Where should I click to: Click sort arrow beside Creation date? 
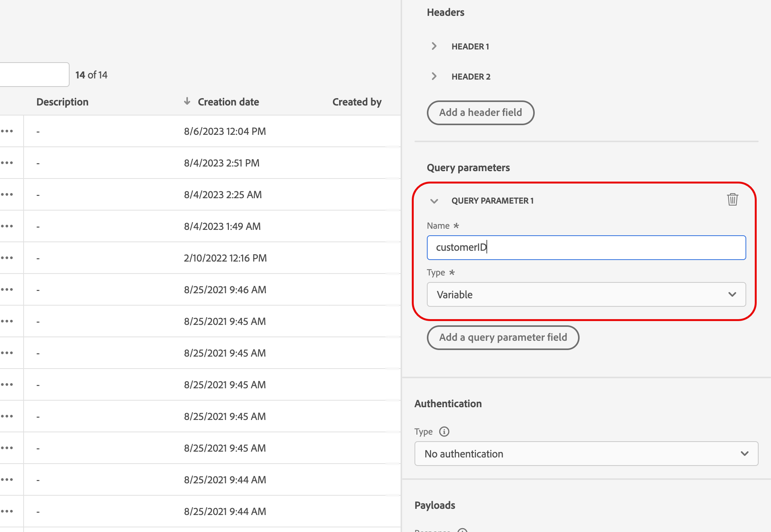point(187,101)
